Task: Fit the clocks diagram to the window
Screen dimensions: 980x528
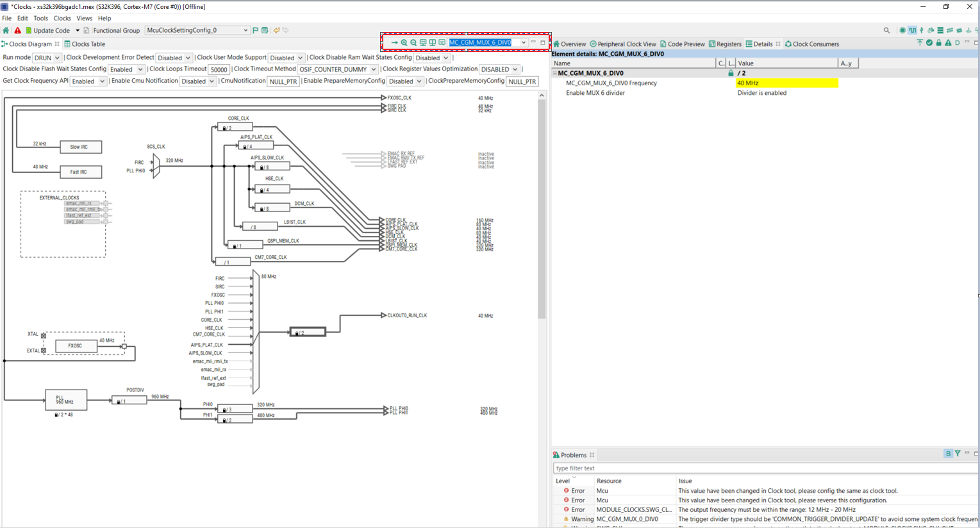Action: 422,42
